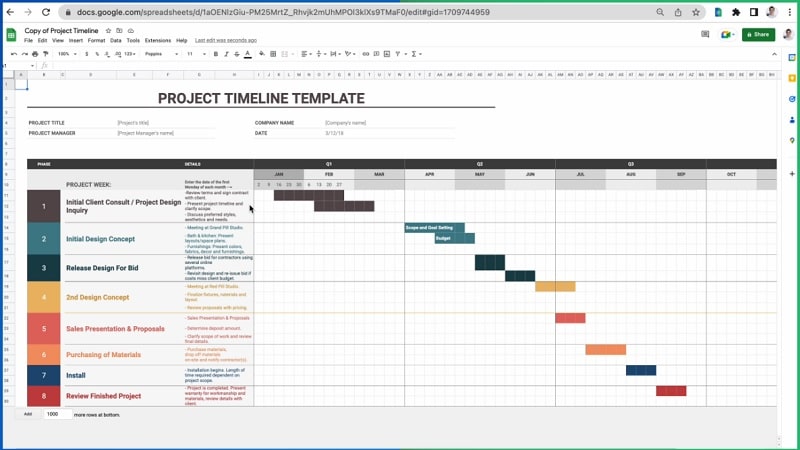Open text wrapping dropdown
Screen dimensions: 800x450
335,54
